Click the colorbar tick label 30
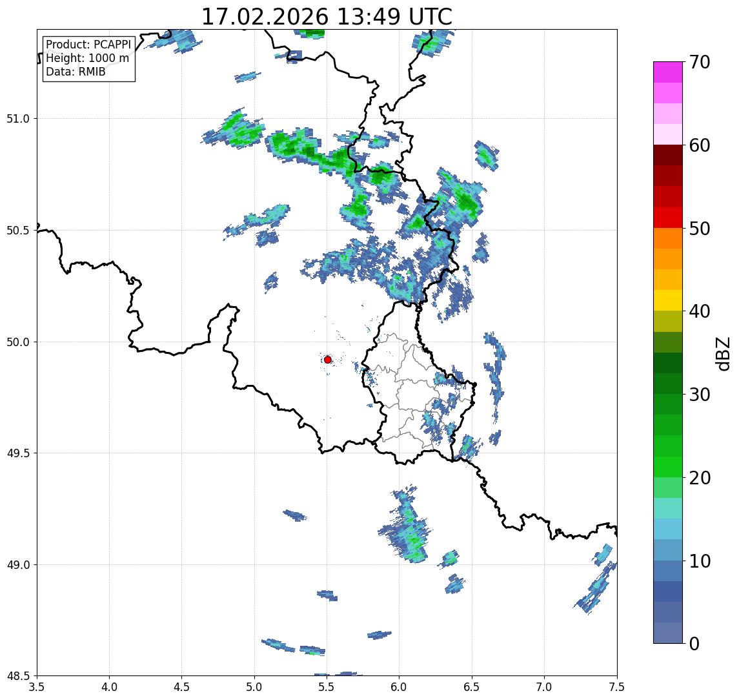This screenshot has height=700, width=739. (700, 395)
